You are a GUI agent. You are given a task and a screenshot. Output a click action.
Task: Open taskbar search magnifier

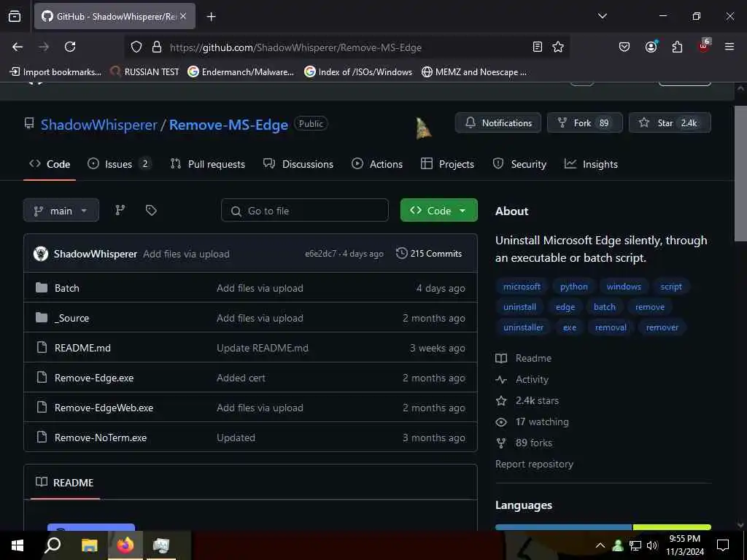(x=53, y=545)
